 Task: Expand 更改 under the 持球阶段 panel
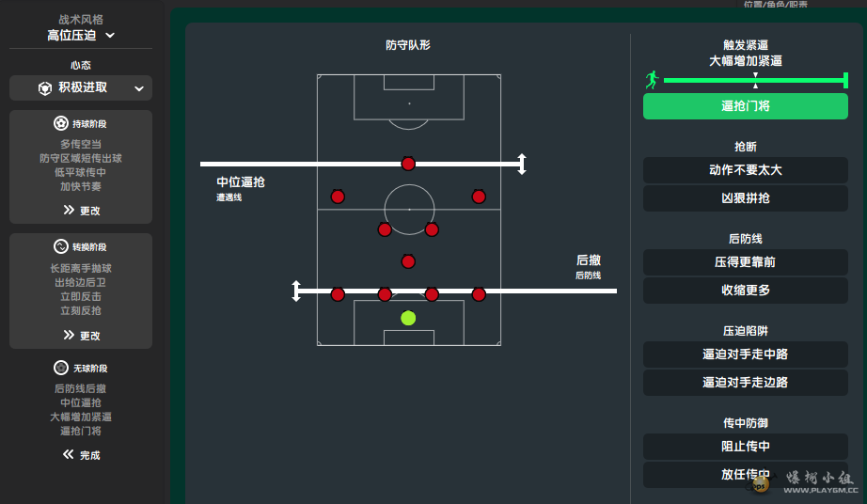point(81,211)
